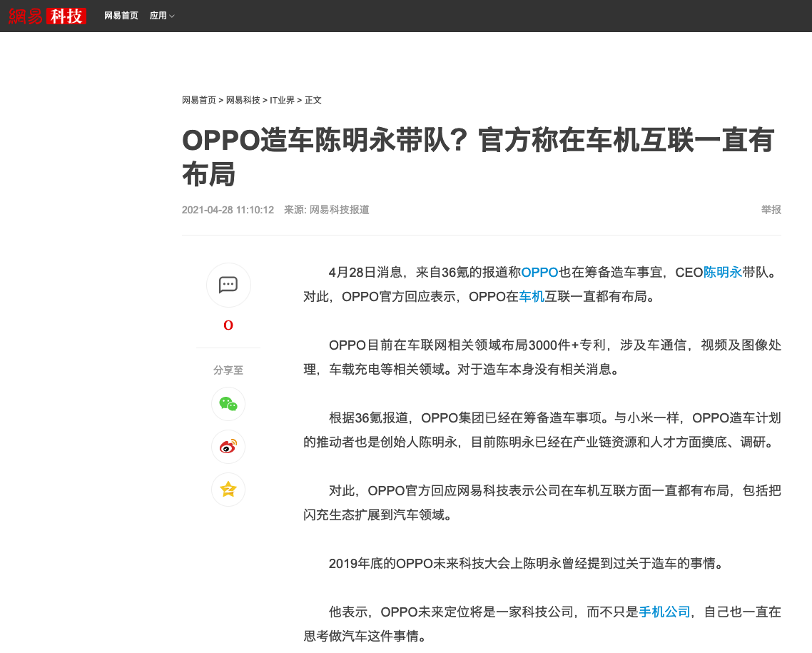Click source text 网易科技报道
The width and height of the screenshot is (812, 653).
339,210
